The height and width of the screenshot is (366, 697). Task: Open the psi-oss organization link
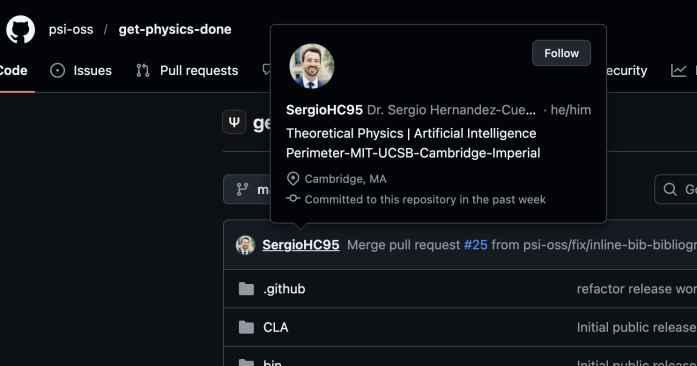coord(71,29)
